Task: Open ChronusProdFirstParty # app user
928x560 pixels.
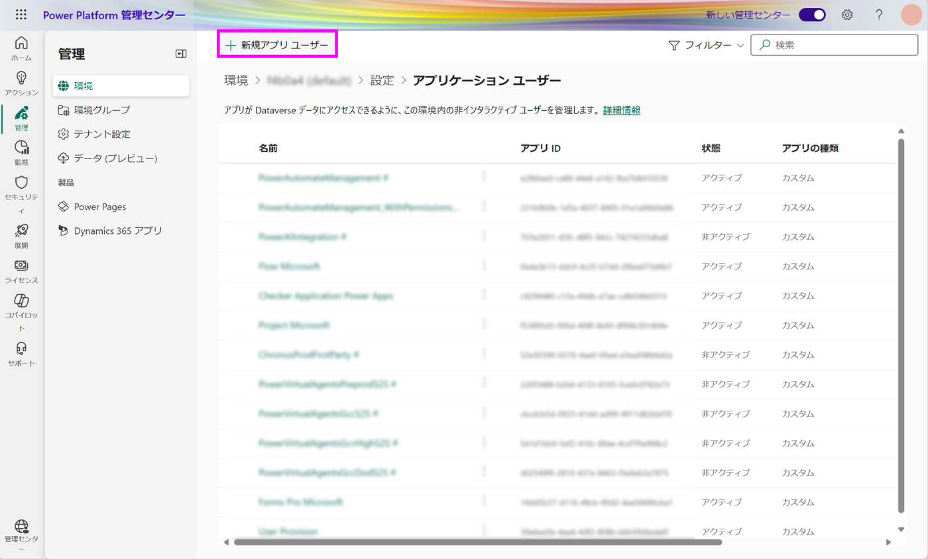Action: click(308, 355)
